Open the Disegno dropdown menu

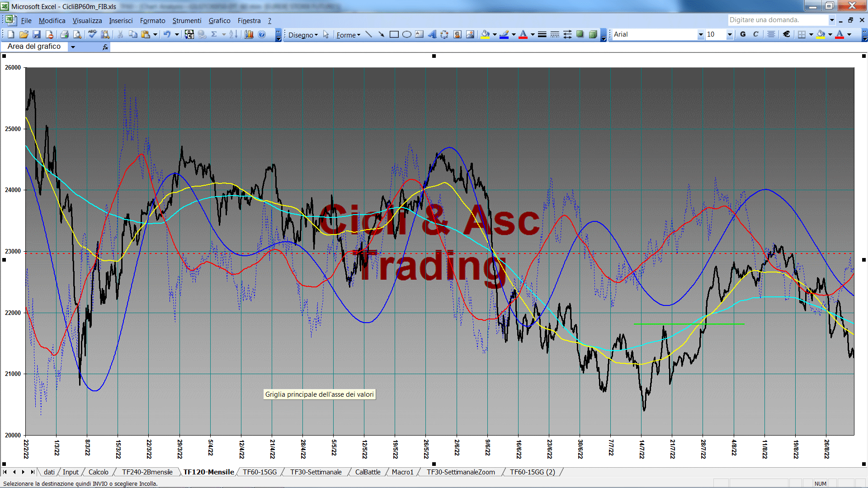pos(303,35)
